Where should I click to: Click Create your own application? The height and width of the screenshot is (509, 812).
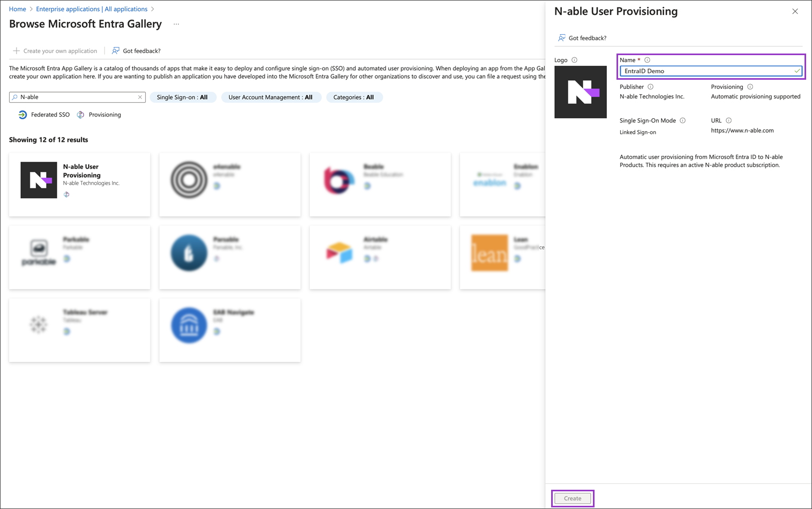pos(55,51)
